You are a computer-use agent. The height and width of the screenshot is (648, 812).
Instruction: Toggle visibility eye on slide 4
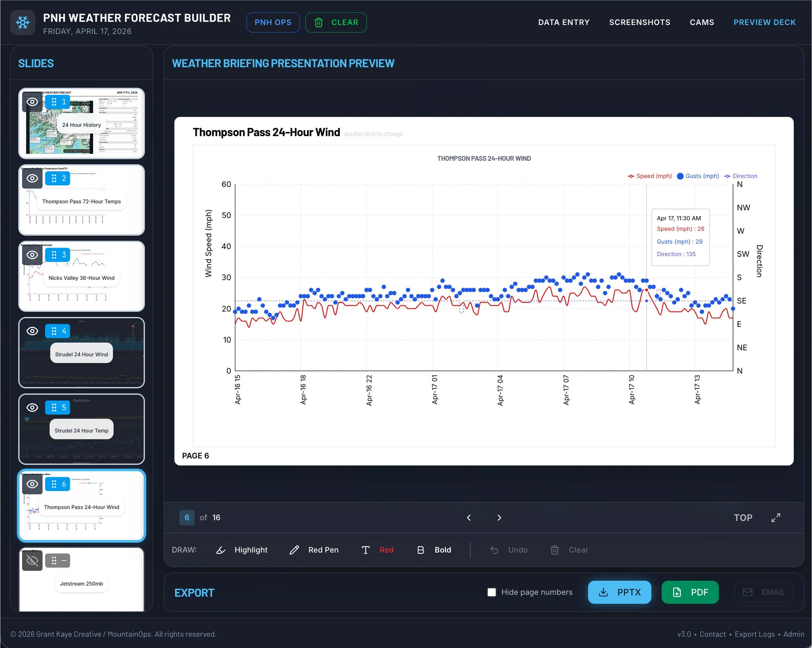click(x=32, y=331)
